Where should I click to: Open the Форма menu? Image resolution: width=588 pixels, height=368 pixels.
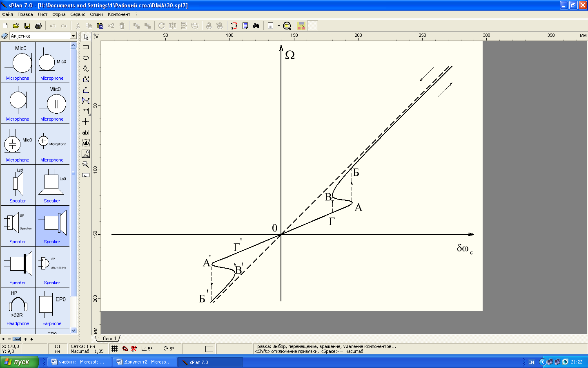[59, 14]
